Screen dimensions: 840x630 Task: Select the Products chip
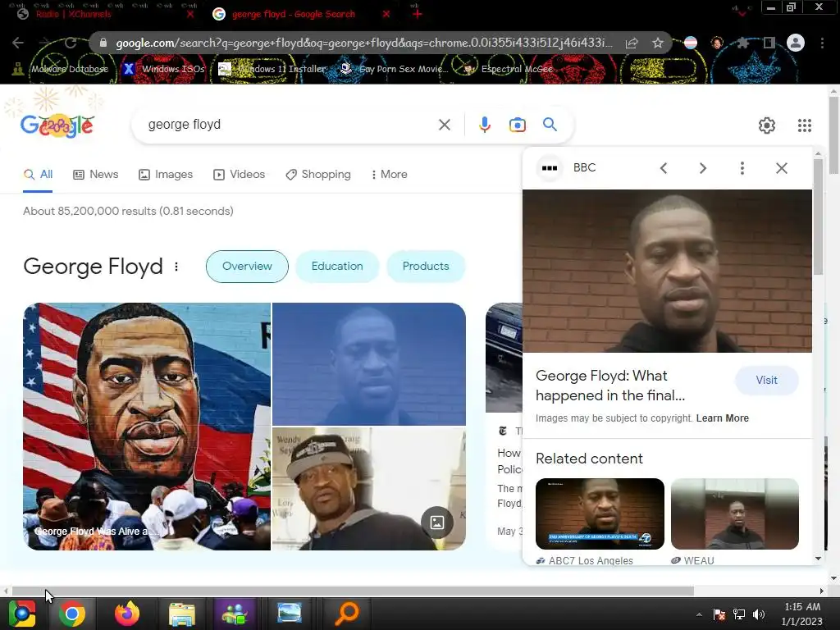(426, 267)
